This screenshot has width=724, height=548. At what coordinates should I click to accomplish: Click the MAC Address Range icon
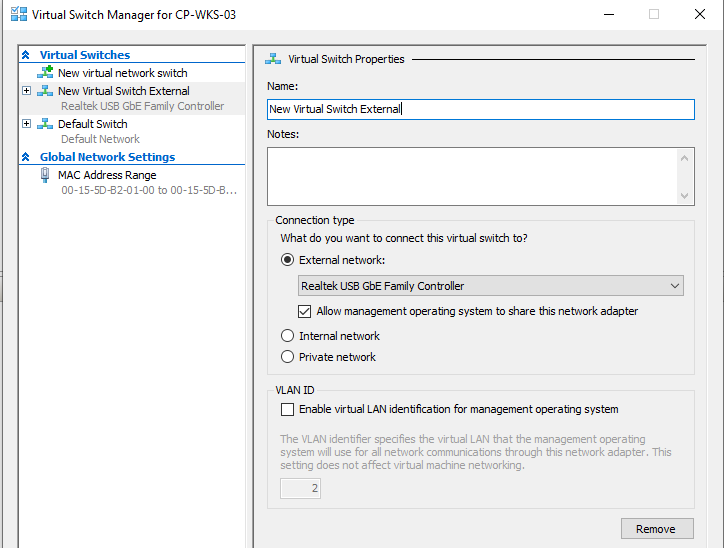pos(45,175)
